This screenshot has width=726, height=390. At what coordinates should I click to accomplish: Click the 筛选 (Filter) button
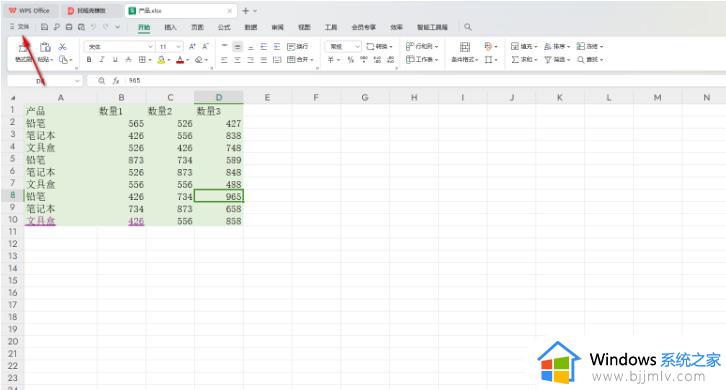(x=557, y=60)
